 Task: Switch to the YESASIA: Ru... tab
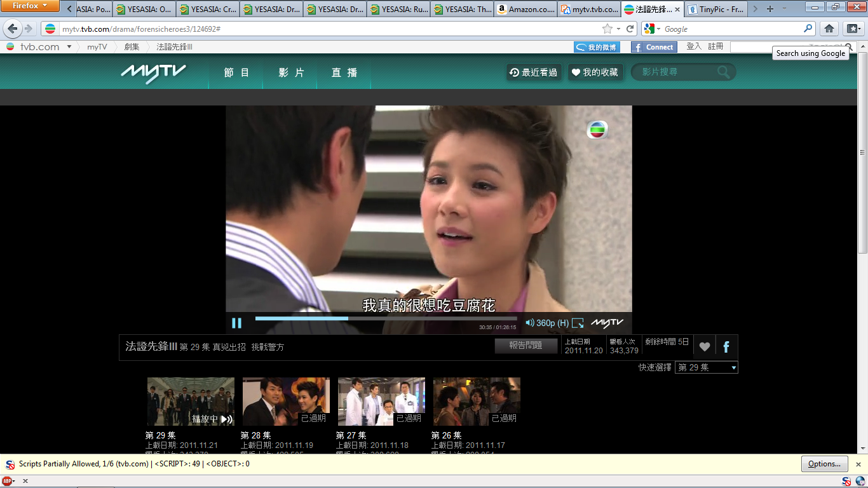pyautogui.click(x=399, y=10)
